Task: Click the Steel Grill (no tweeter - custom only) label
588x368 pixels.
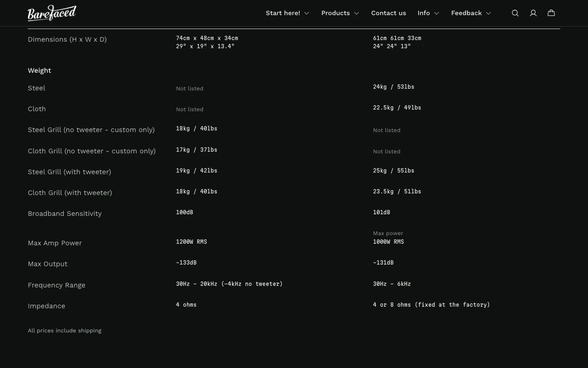Action: [x=91, y=130]
